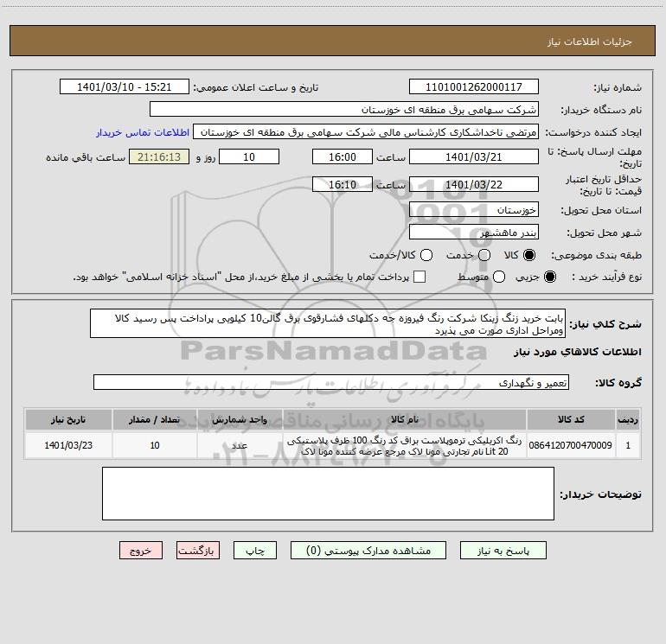This screenshot has height=644, width=666.
Task: Click the گروه کالا field تعمیر و نگهداری
Action: (x=331, y=382)
